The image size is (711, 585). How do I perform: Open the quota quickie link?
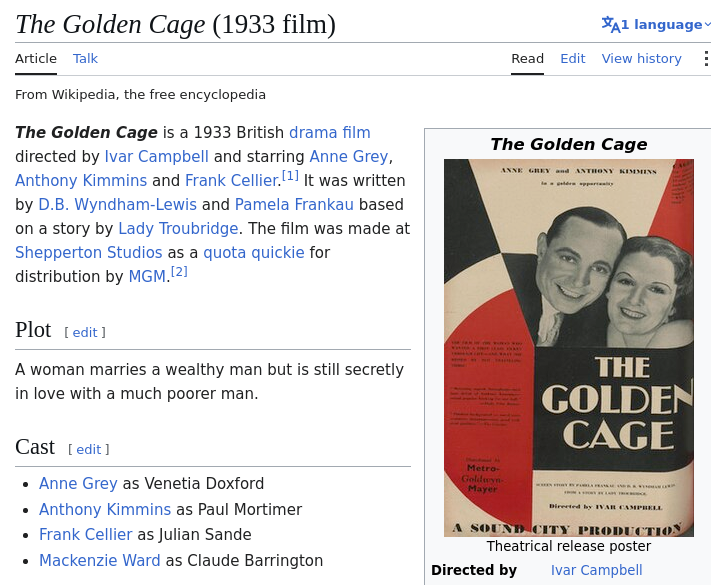coord(254,253)
